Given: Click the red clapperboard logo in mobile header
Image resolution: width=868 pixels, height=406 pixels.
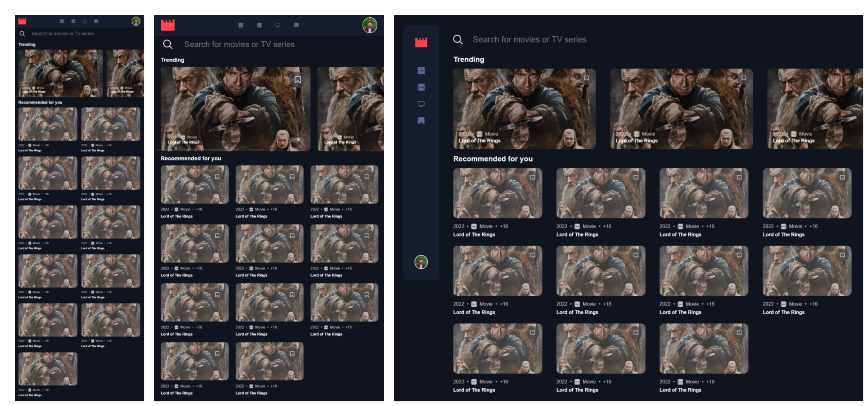Looking at the screenshot, I should (x=22, y=21).
